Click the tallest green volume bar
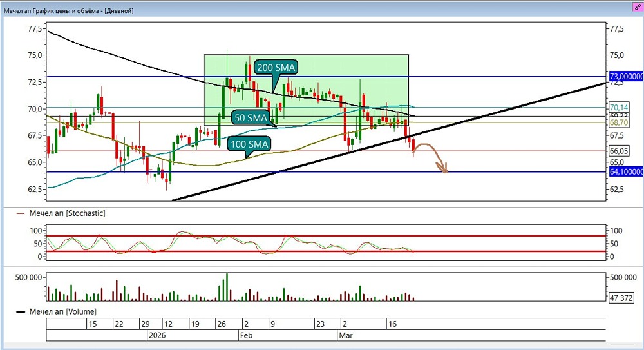 pos(227,287)
